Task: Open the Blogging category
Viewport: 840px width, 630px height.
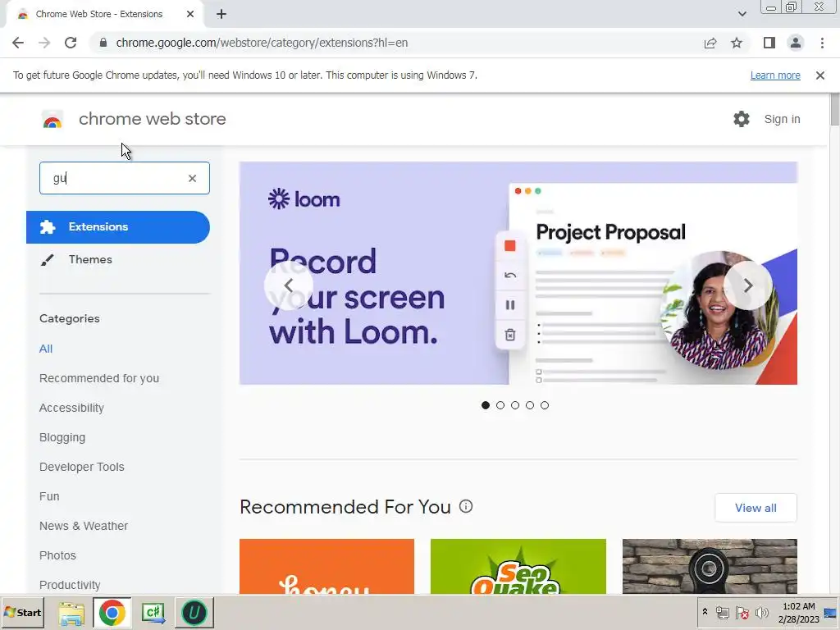Action: click(62, 438)
